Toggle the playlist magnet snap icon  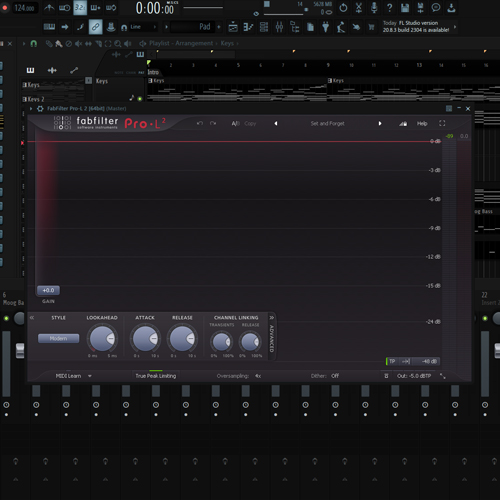point(34,43)
